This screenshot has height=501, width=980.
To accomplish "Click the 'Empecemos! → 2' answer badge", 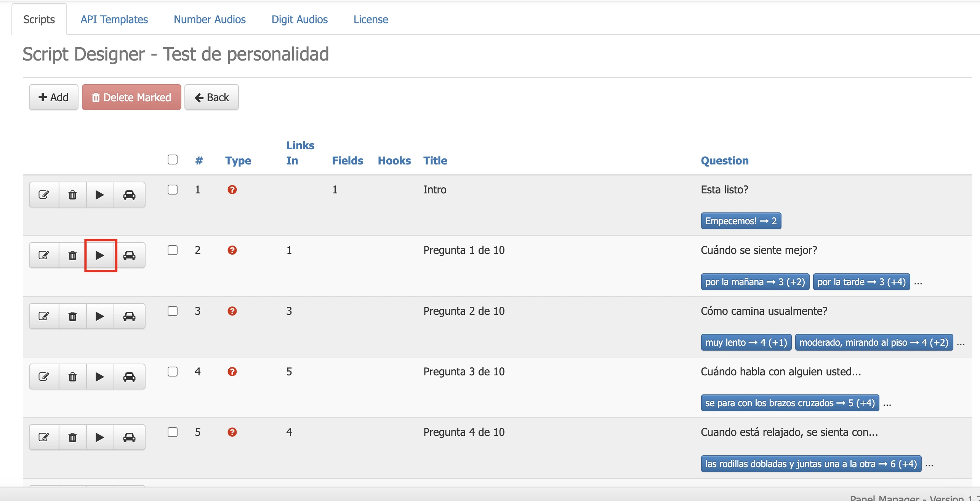I will pyautogui.click(x=740, y=221).
